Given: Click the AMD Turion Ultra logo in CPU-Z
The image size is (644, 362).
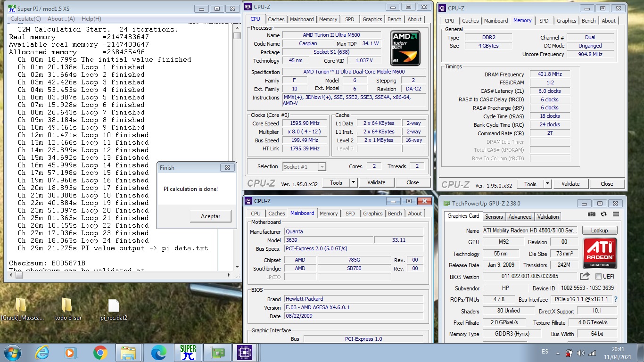Looking at the screenshot, I should [x=405, y=48].
